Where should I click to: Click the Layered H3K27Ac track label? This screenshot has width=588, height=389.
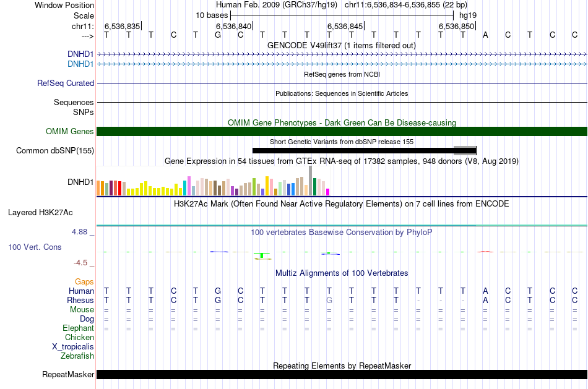click(40, 213)
